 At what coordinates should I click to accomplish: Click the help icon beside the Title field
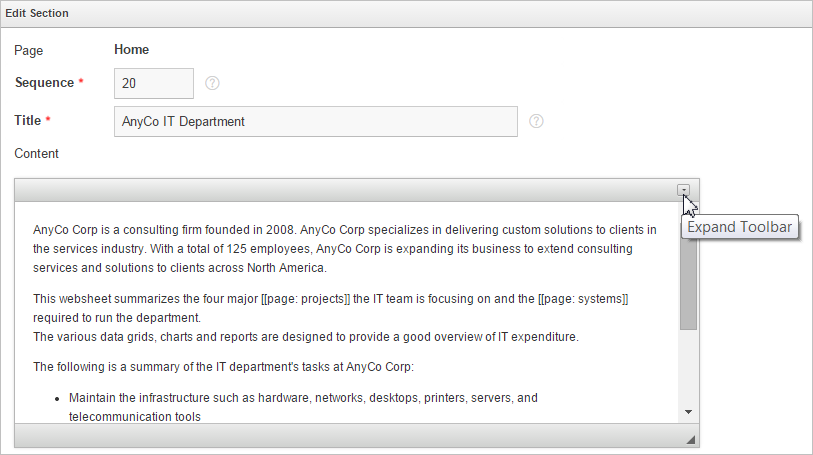(536, 121)
